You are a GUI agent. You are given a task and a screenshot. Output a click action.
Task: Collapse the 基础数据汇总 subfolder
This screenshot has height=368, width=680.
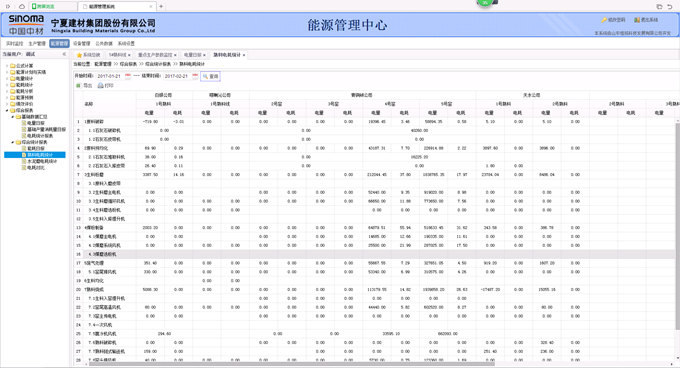click(x=12, y=117)
